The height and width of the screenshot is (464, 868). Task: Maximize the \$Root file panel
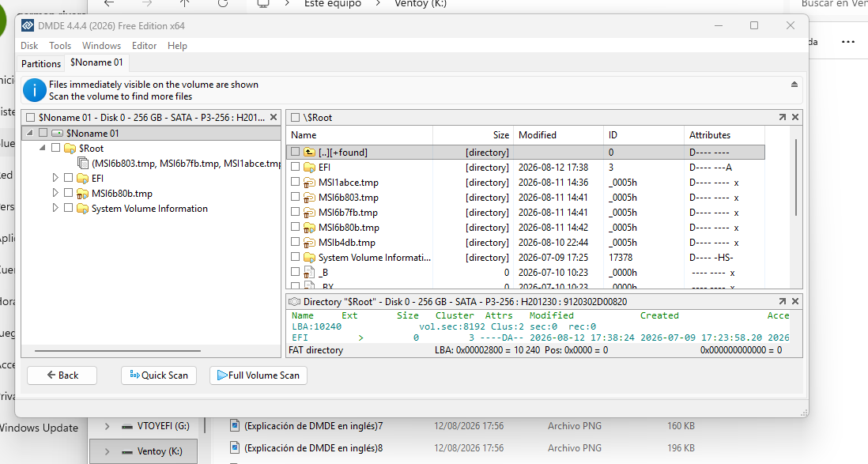[x=782, y=118]
